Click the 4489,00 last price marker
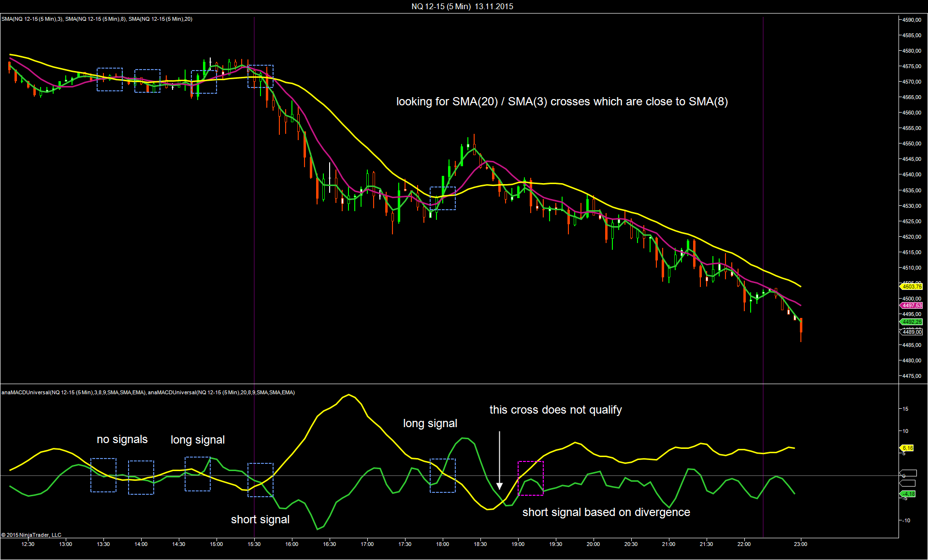This screenshot has height=560, width=928. coord(912,332)
